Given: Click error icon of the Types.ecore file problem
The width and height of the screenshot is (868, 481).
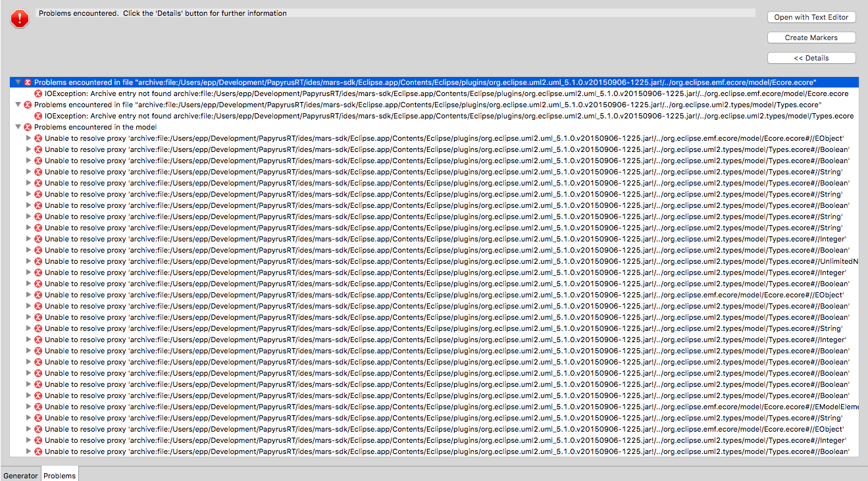Looking at the screenshot, I should pos(28,105).
